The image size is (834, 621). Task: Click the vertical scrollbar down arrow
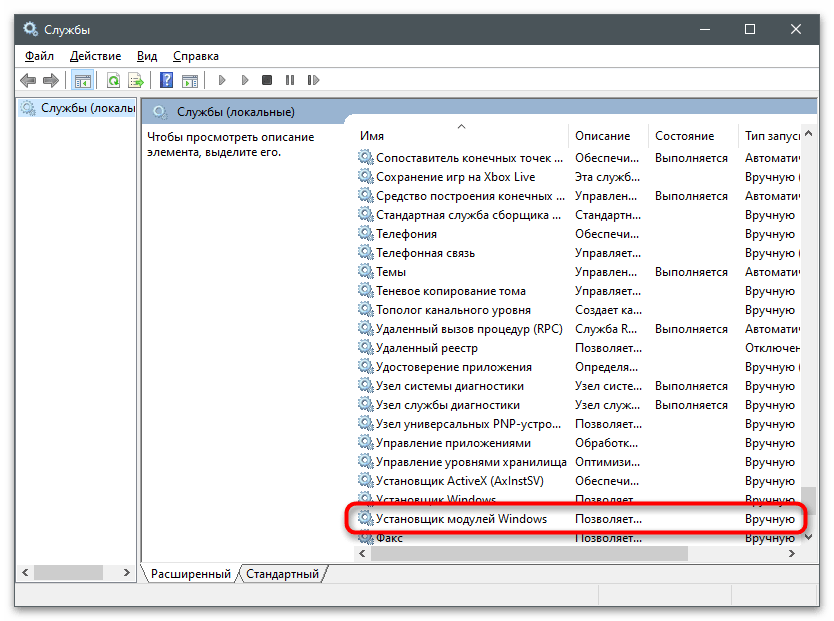809,538
